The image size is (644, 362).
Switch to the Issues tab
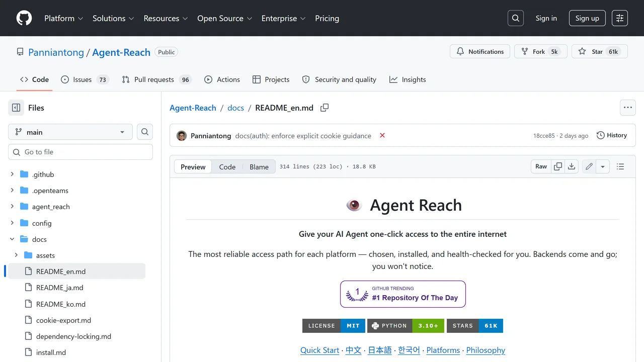[85, 79]
